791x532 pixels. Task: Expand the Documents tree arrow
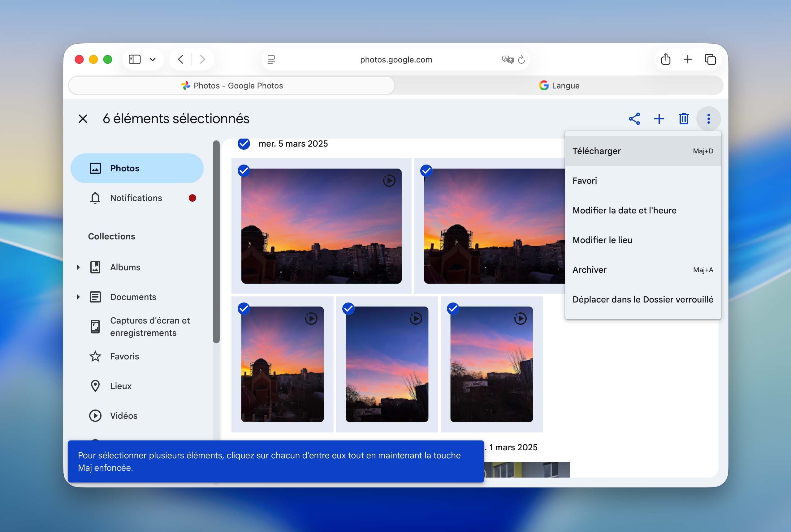coord(78,297)
